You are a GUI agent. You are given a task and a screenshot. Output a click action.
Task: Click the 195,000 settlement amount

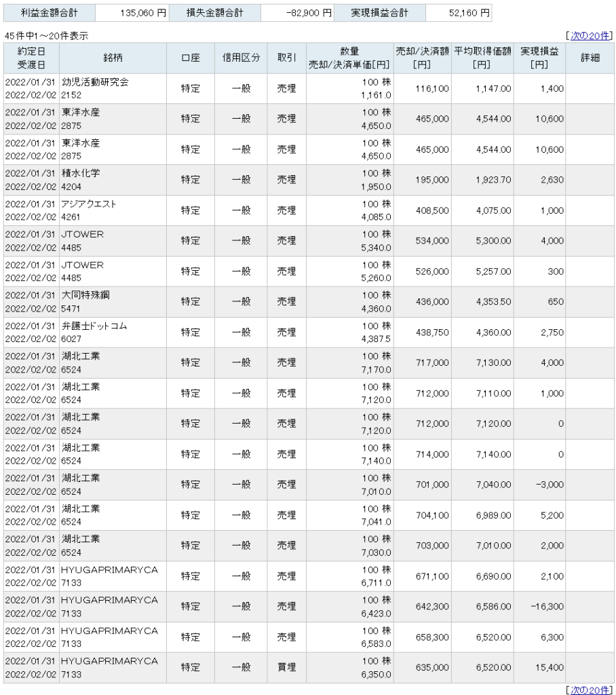[432, 180]
